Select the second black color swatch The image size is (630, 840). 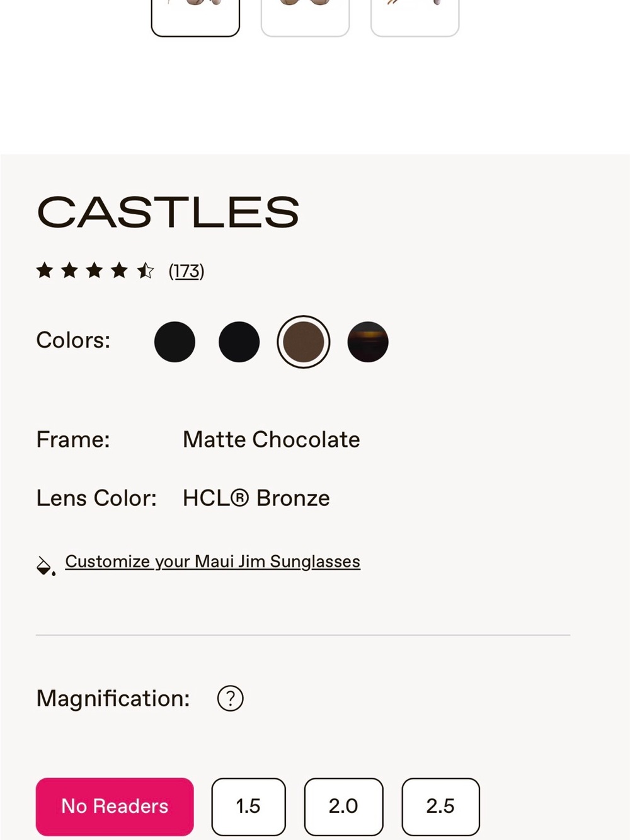click(239, 342)
